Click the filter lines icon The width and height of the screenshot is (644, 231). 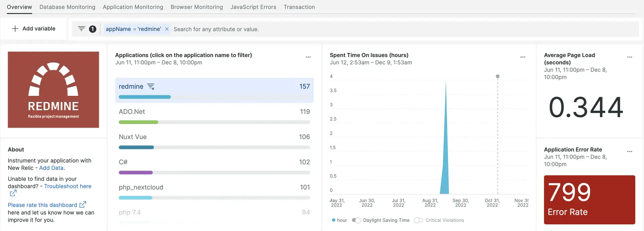82,29
